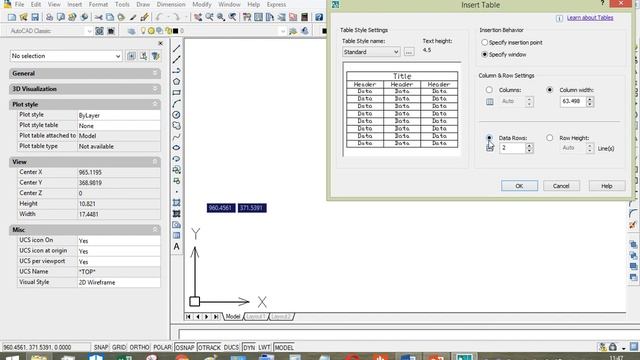Click the QuickCalc calculator icon
The image size is (640, 360).
(x=304, y=17)
